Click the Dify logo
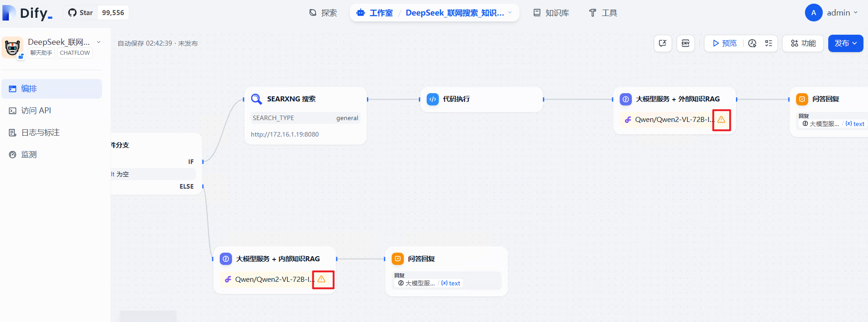Image resolution: width=868 pixels, height=322 pixels. [27, 13]
